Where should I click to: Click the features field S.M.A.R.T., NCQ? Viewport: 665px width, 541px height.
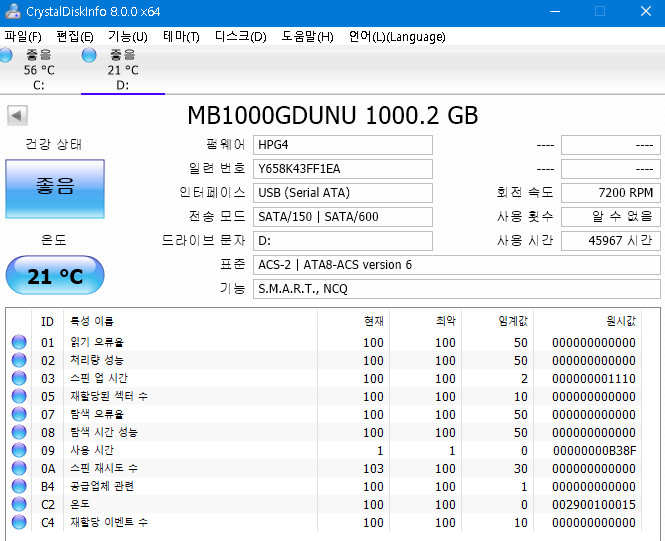click(x=457, y=289)
